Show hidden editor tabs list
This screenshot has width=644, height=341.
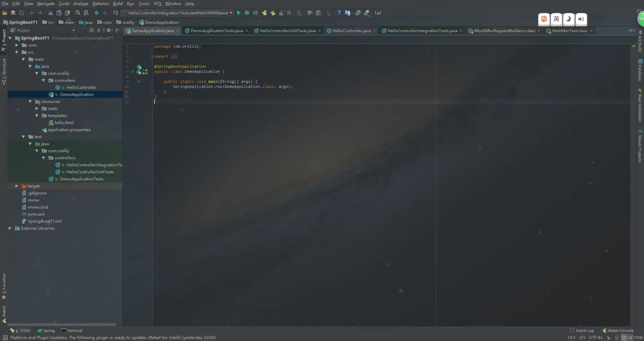(x=631, y=30)
